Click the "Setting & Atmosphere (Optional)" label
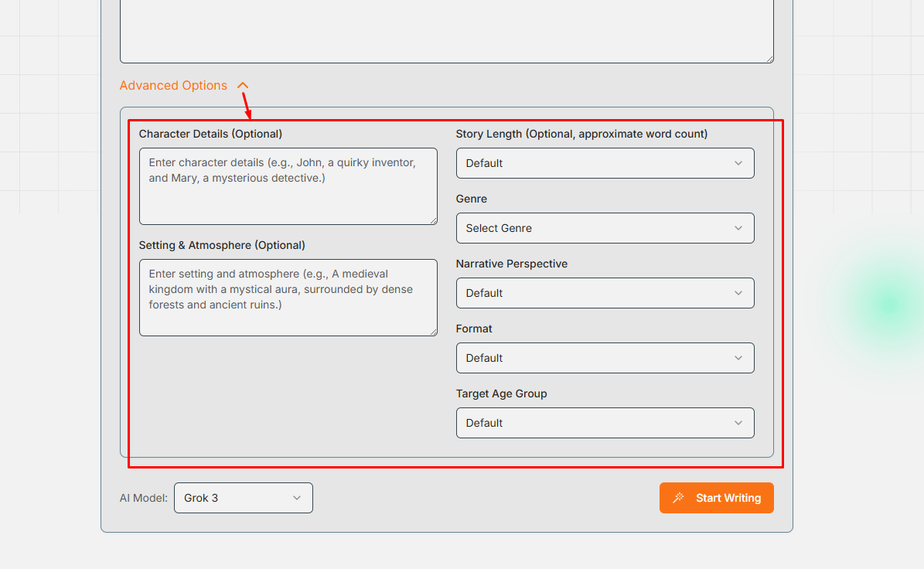The image size is (924, 569). [222, 245]
